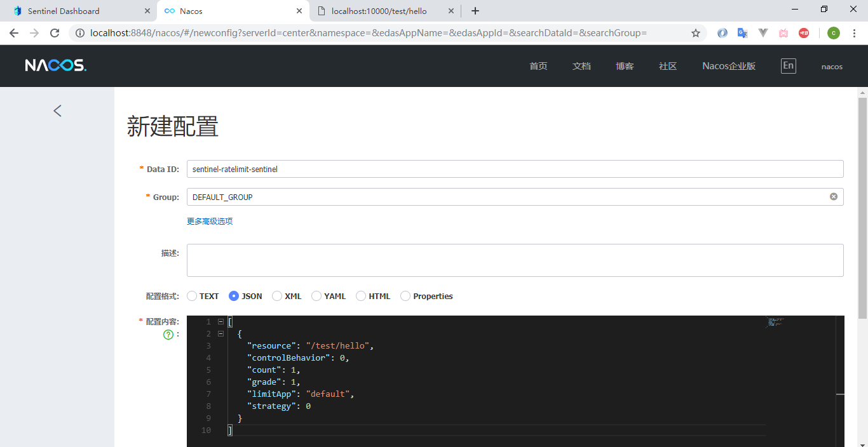Open the Chrome three-dot menu
The height and width of the screenshot is (447, 868).
854,33
